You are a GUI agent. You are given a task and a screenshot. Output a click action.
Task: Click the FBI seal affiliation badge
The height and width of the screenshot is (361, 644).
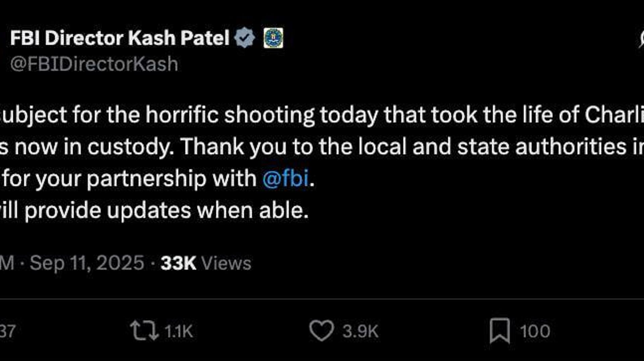click(273, 38)
